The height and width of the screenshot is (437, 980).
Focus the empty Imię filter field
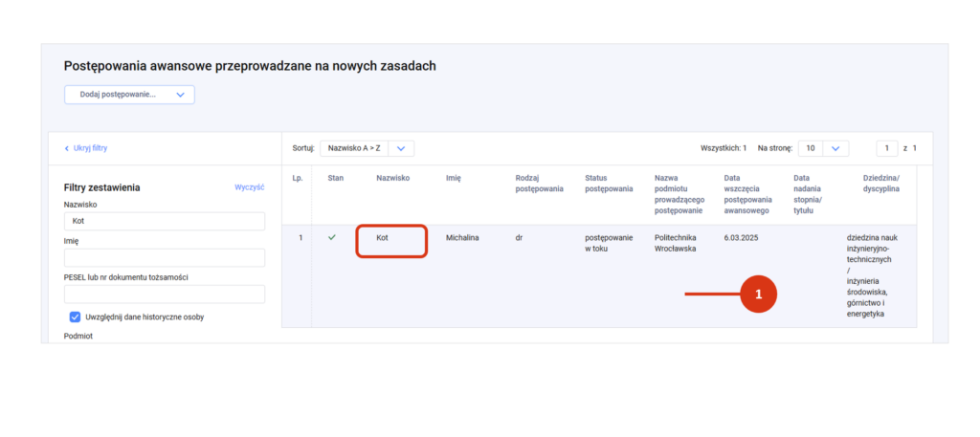click(164, 258)
